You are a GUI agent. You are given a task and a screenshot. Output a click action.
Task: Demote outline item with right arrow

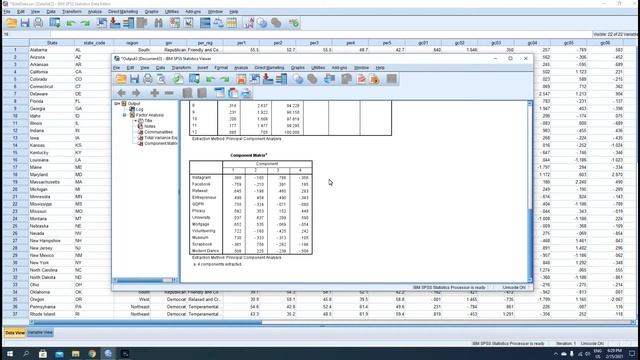click(x=136, y=93)
